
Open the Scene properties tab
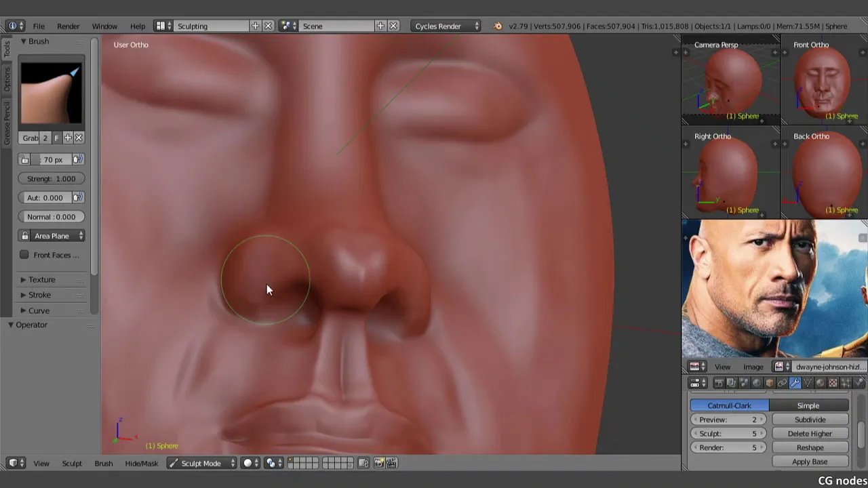(744, 384)
